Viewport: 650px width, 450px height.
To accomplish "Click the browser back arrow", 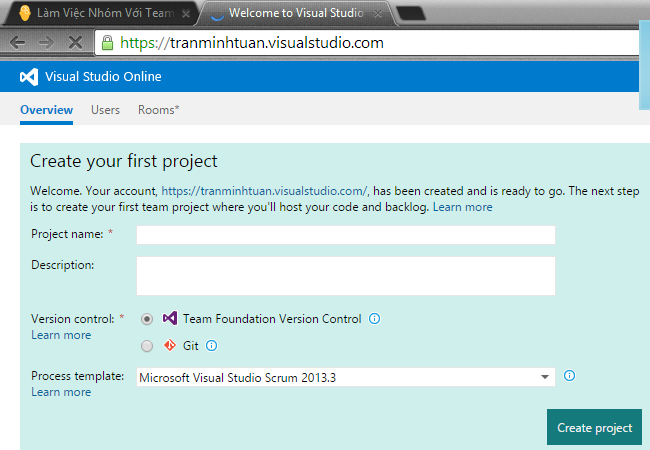I will point(17,42).
